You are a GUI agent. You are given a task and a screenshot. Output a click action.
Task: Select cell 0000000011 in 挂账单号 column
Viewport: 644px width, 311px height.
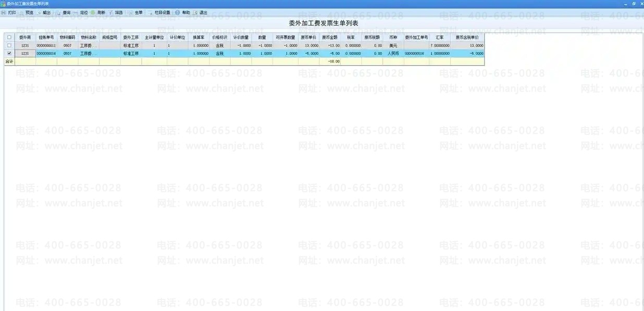pos(46,46)
